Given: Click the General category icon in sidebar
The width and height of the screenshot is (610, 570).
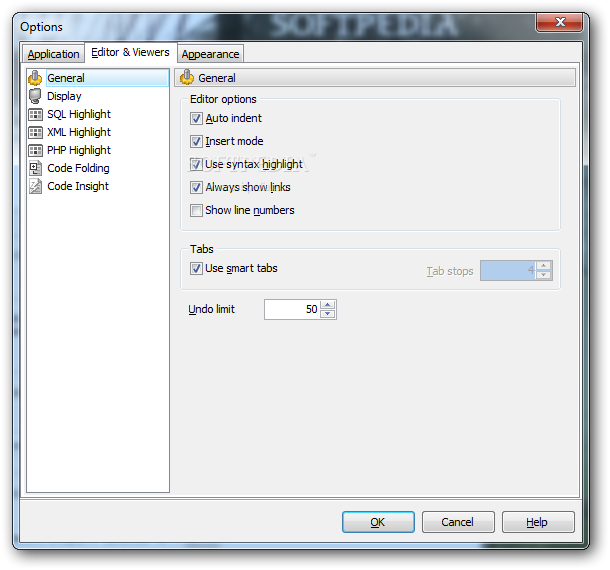Looking at the screenshot, I should (35, 78).
